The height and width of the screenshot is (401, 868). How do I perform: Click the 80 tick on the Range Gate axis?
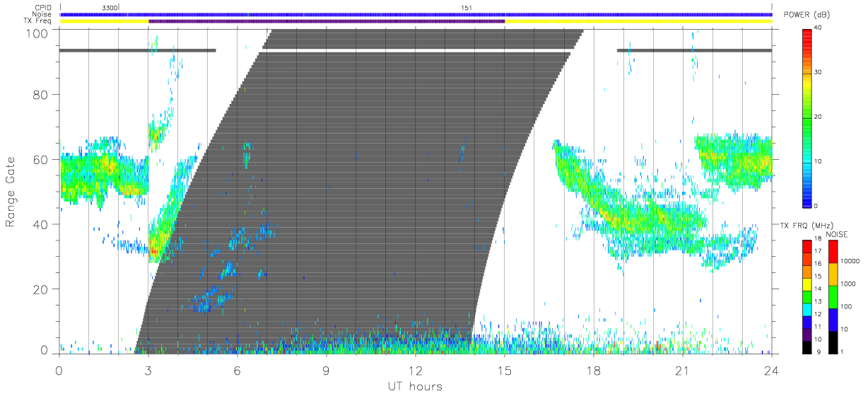pos(41,95)
